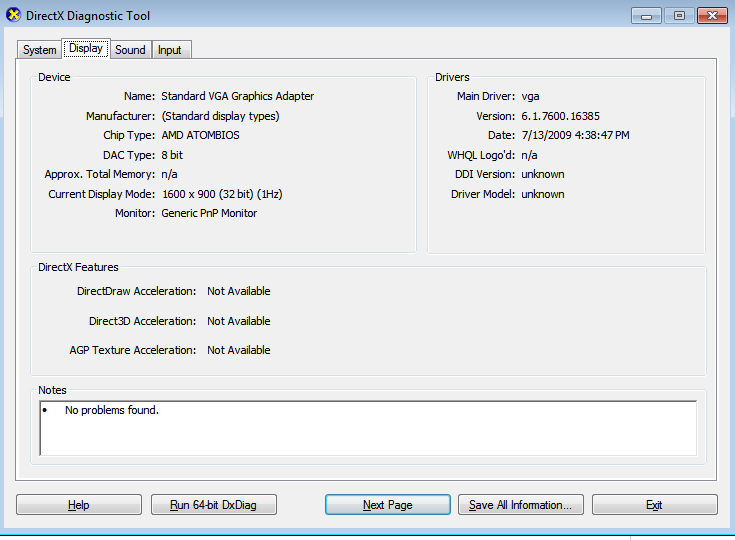The image size is (735, 540).
Task: Click the 'Direct3D Acceleration:' label
Action: click(142, 321)
